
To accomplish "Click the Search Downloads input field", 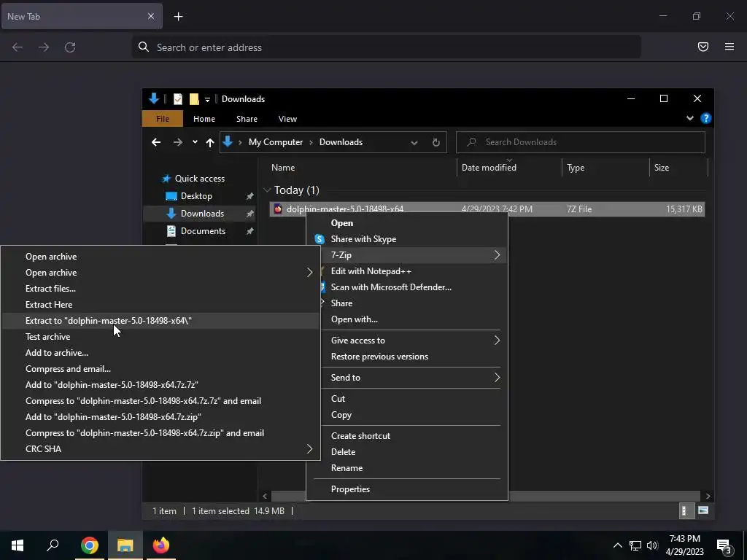I will [x=580, y=142].
